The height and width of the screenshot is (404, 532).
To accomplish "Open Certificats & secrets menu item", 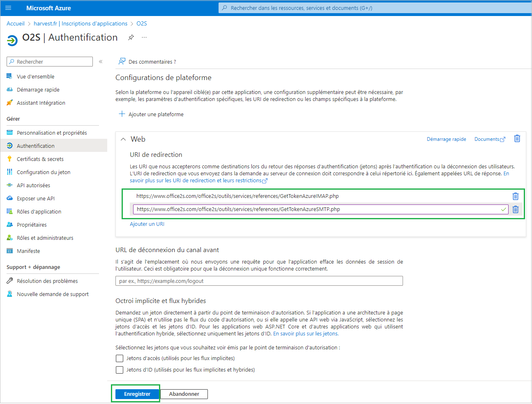I will pos(40,159).
